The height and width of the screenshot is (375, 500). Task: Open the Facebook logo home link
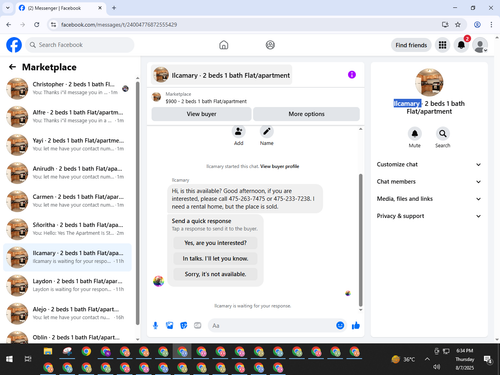pos(14,45)
